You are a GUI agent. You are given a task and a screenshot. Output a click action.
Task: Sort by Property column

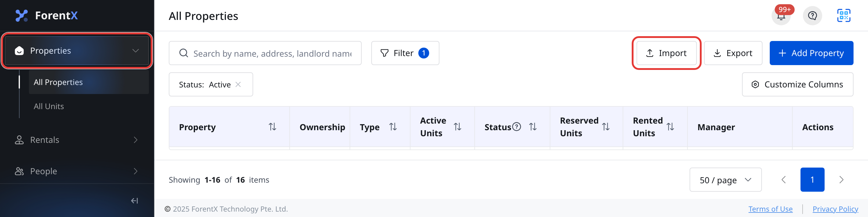click(272, 127)
